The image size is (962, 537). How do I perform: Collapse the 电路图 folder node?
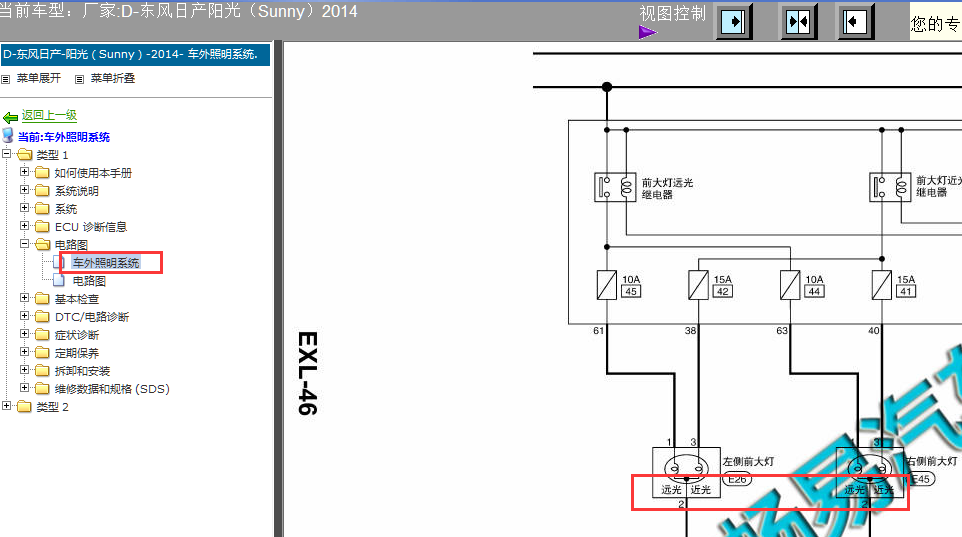point(25,244)
